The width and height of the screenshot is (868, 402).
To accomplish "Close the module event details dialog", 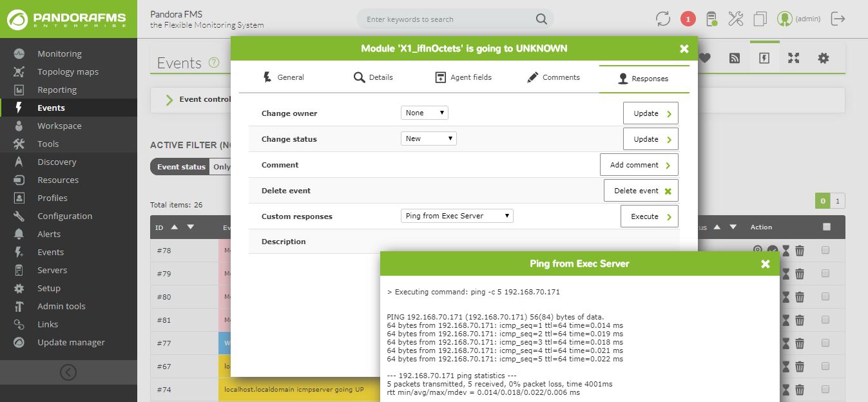I will point(684,48).
